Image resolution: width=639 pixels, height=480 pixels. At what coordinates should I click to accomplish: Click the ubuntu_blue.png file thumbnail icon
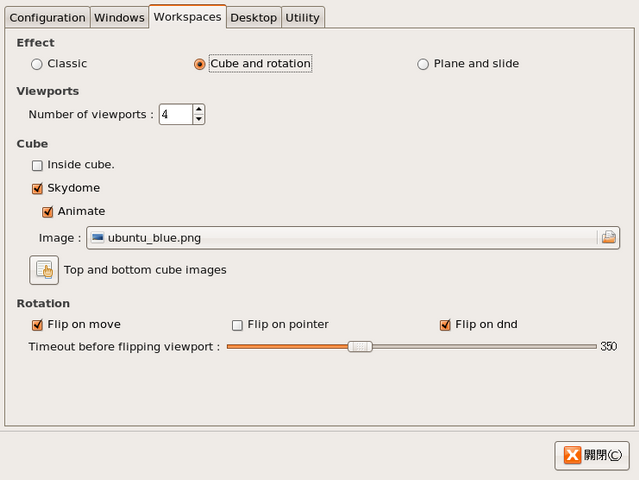click(97, 237)
